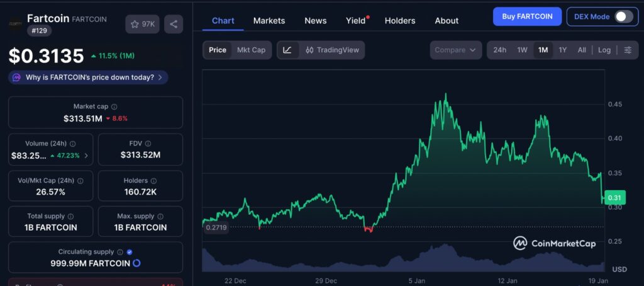Click the 8.6% market cap change
The image size is (644, 286).
(x=116, y=118)
